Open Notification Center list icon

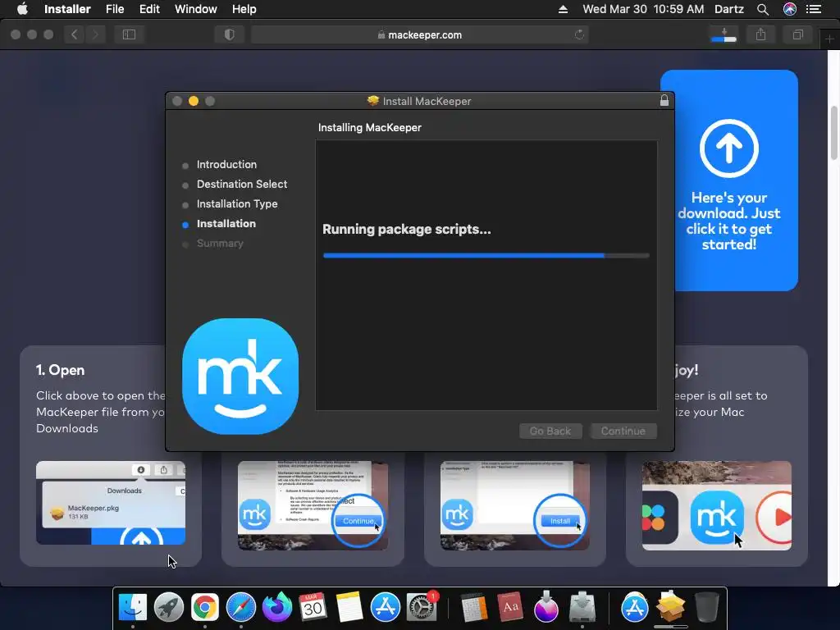814,9
